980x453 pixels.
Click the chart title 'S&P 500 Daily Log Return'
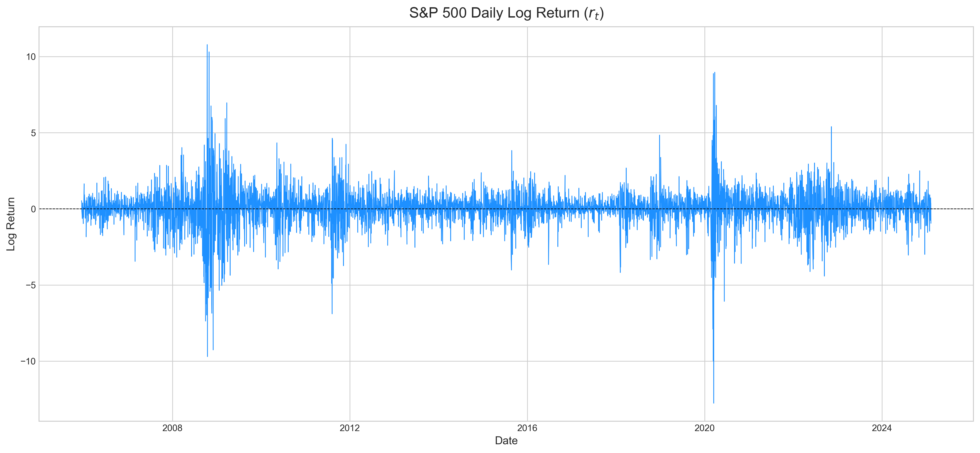(506, 13)
